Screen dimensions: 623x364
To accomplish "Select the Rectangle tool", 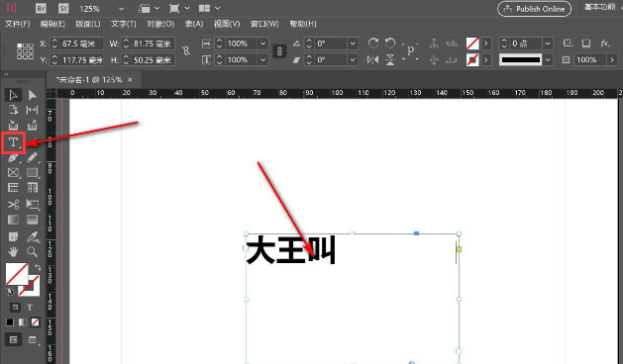I will [32, 173].
